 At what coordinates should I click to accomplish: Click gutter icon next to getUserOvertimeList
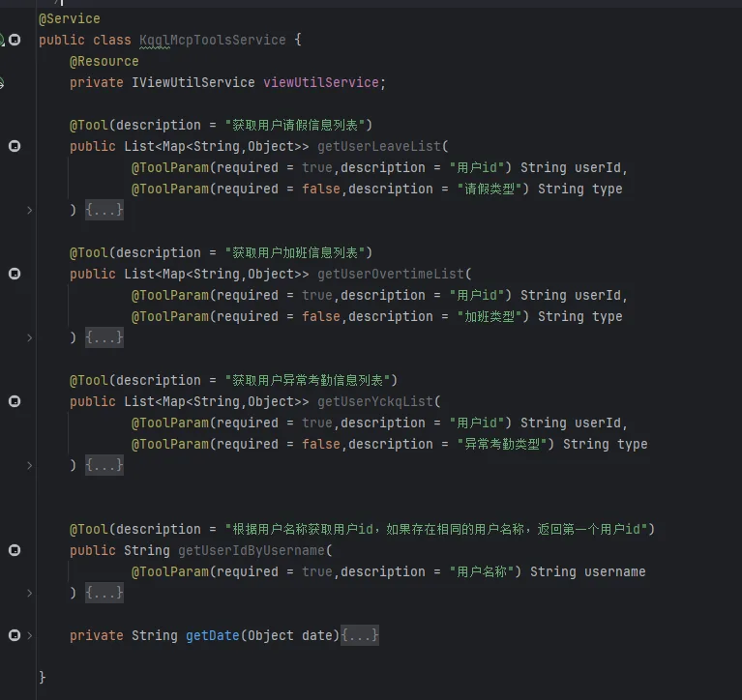click(15, 274)
